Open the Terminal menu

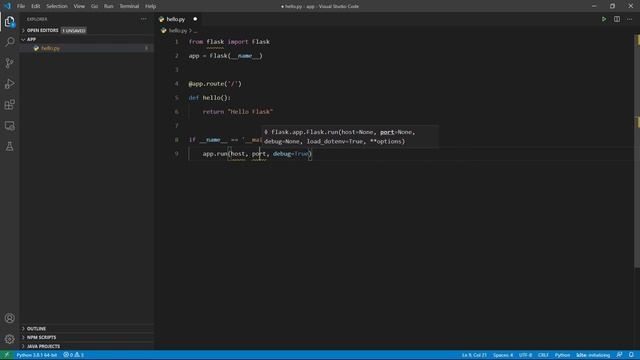pos(129,6)
